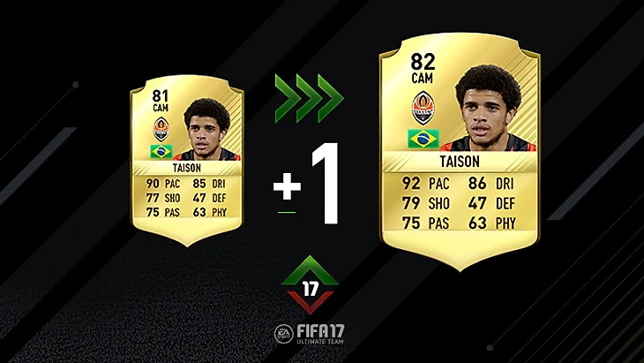The image size is (644, 363).
Task: Click the 79 SHO stat on the upgraded card
Action: pyautogui.click(x=426, y=203)
